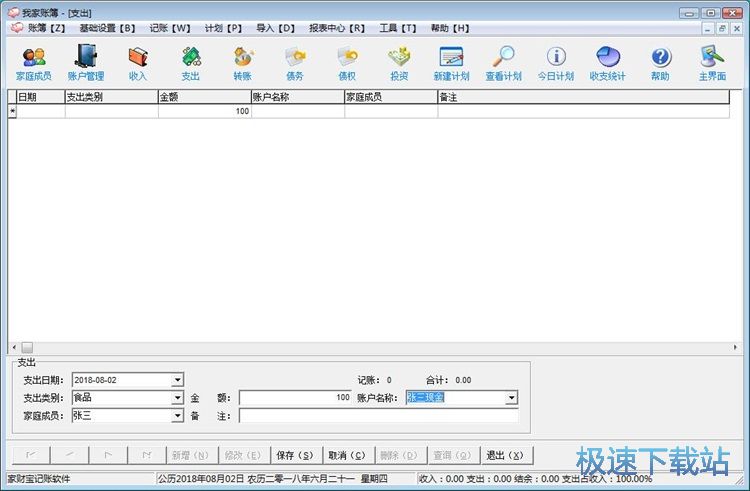Open the 基础设置 menu
Image resolution: width=750 pixels, height=491 pixels.
[107, 28]
